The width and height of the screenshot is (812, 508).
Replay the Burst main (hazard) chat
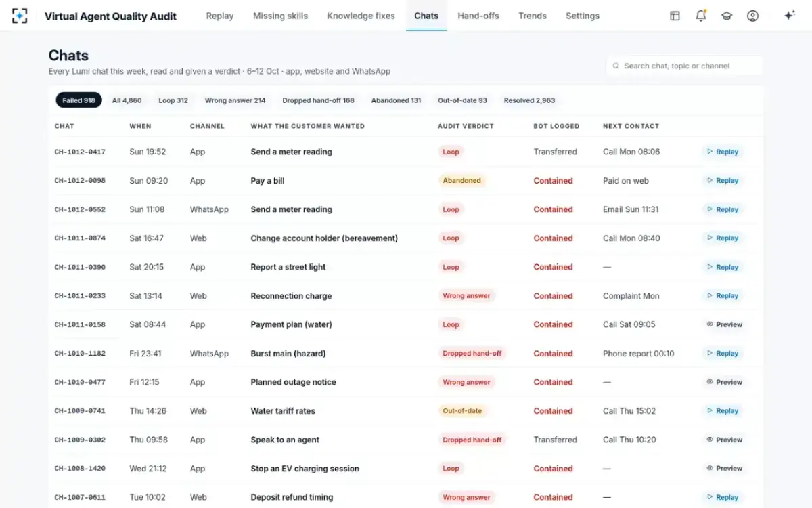tap(723, 354)
